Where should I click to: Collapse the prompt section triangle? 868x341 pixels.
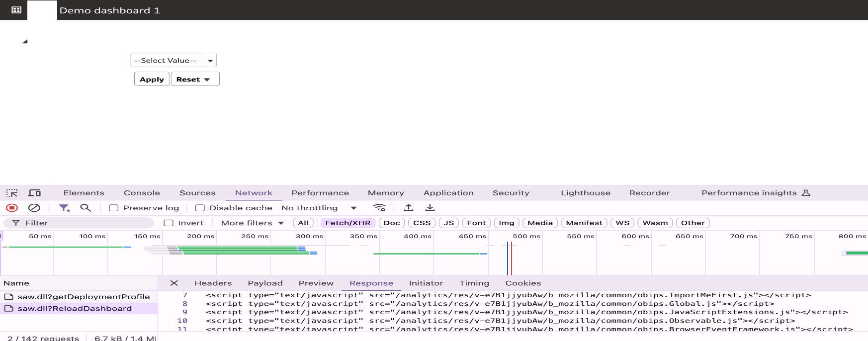[x=25, y=42]
